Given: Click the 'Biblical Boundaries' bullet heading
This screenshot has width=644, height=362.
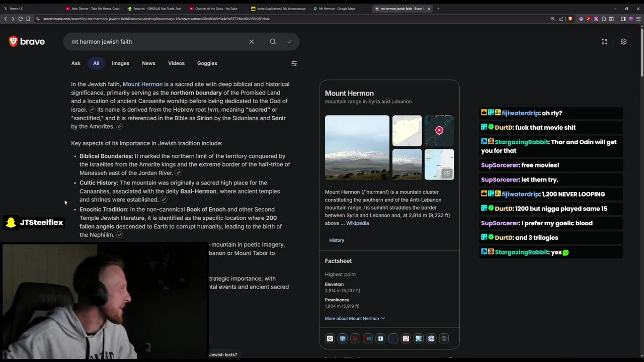Looking at the screenshot, I should [x=106, y=156].
